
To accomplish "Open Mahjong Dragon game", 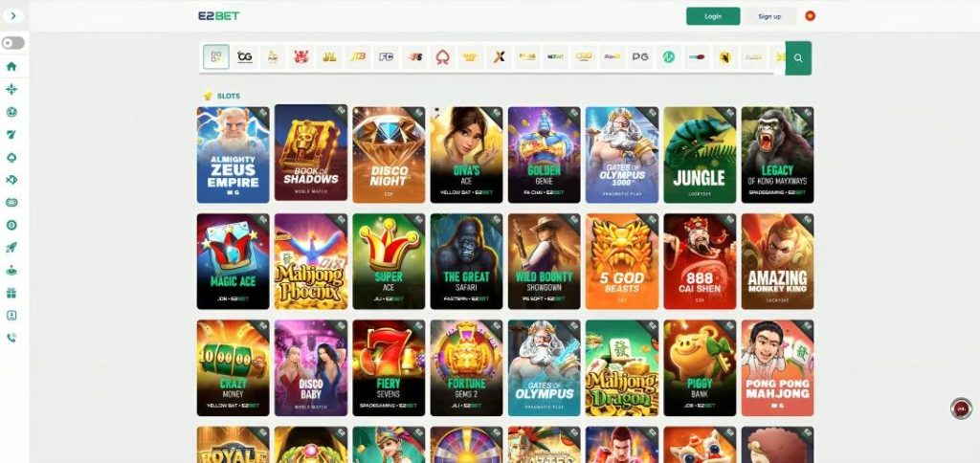I will 622,368.
